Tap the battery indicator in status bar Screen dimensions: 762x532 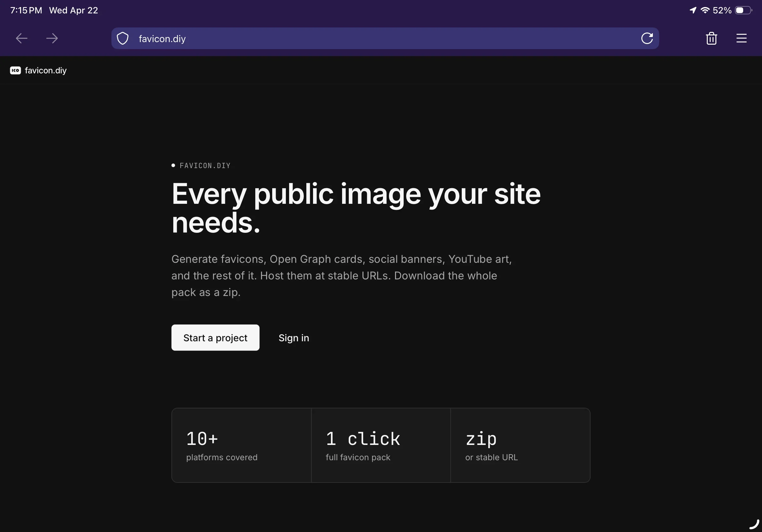click(x=743, y=10)
